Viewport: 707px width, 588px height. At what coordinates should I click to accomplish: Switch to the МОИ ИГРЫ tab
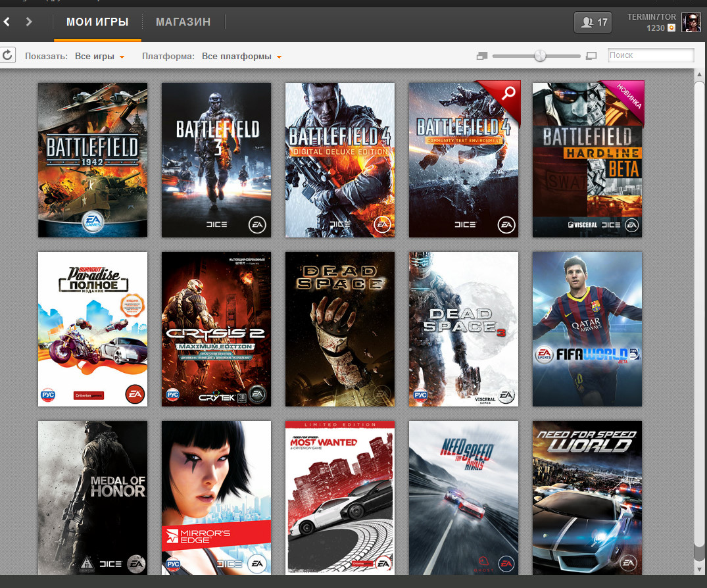(x=97, y=22)
